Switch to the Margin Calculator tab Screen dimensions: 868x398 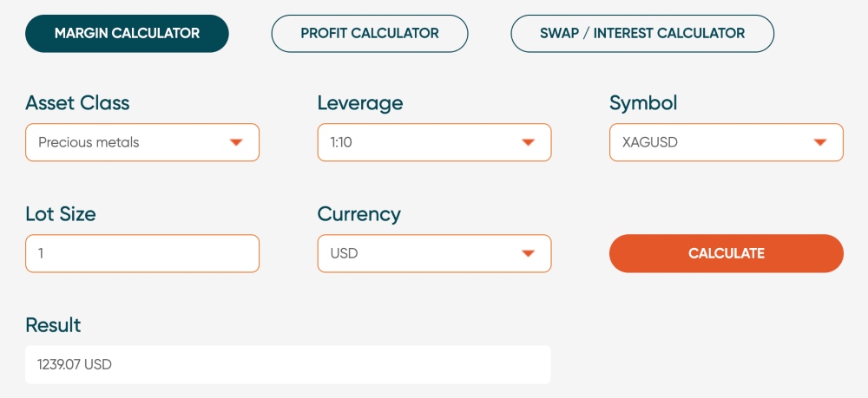127,34
